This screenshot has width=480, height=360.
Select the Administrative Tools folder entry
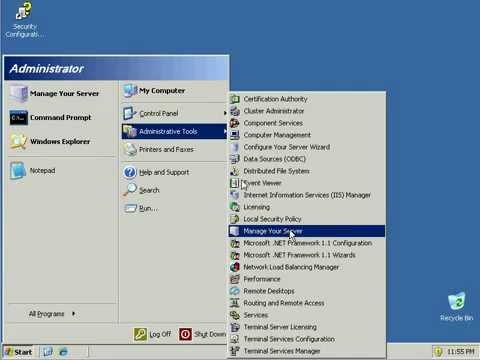pyautogui.click(x=174, y=131)
